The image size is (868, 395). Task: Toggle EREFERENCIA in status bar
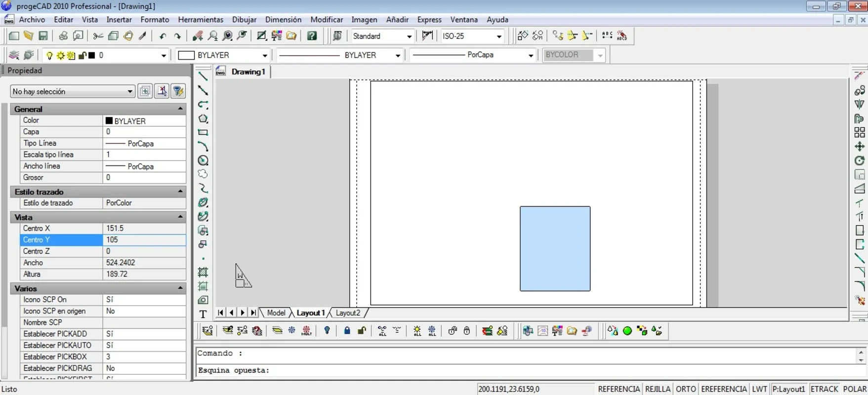(x=724, y=389)
